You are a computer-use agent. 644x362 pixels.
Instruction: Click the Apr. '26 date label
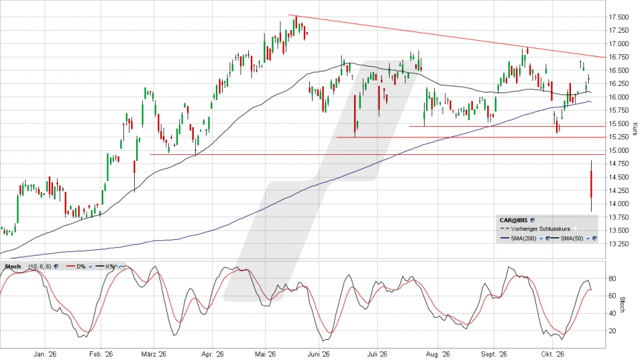[x=212, y=354]
